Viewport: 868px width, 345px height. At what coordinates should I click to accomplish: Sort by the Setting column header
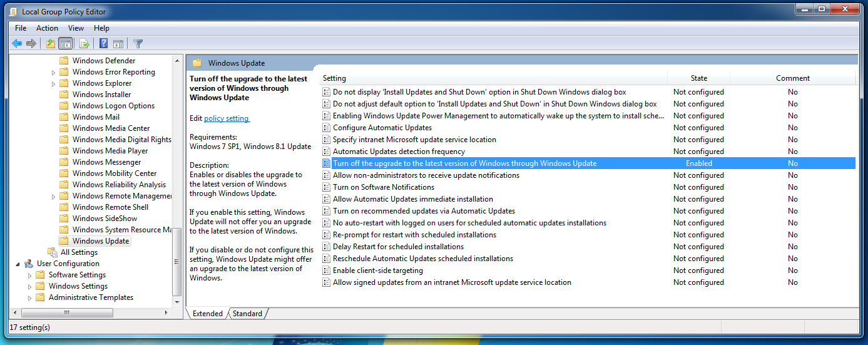click(x=493, y=78)
